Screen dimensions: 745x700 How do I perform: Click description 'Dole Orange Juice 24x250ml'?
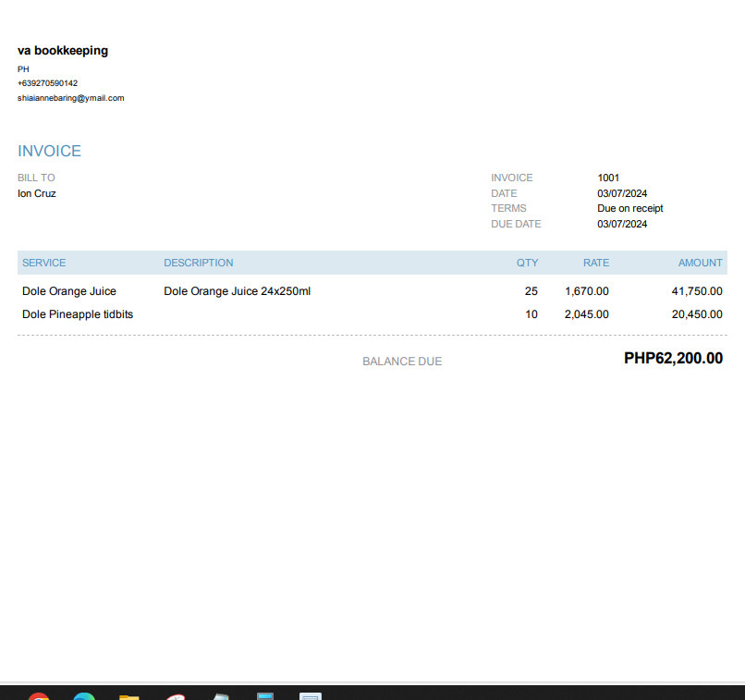pyautogui.click(x=238, y=291)
